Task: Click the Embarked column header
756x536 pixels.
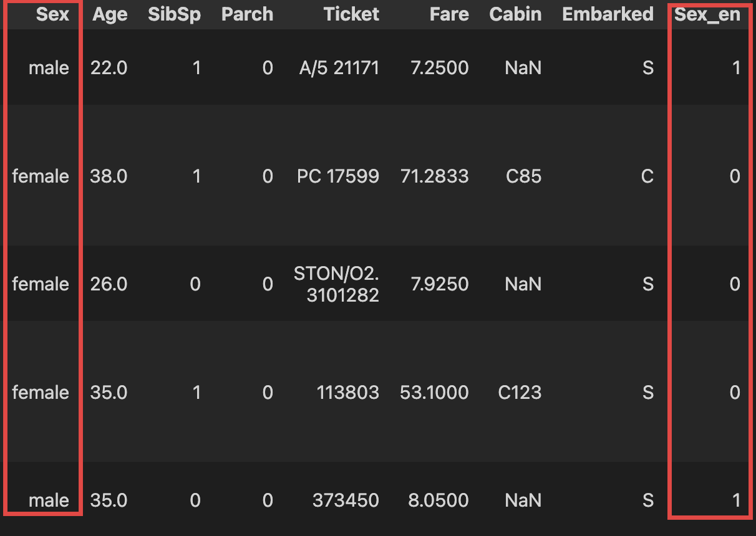Action: pos(608,14)
